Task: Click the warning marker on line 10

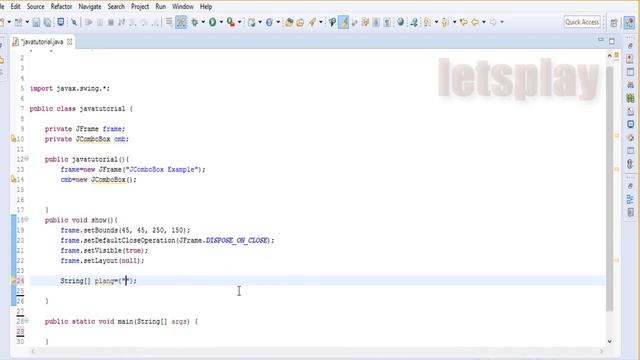Action: click(x=13, y=139)
